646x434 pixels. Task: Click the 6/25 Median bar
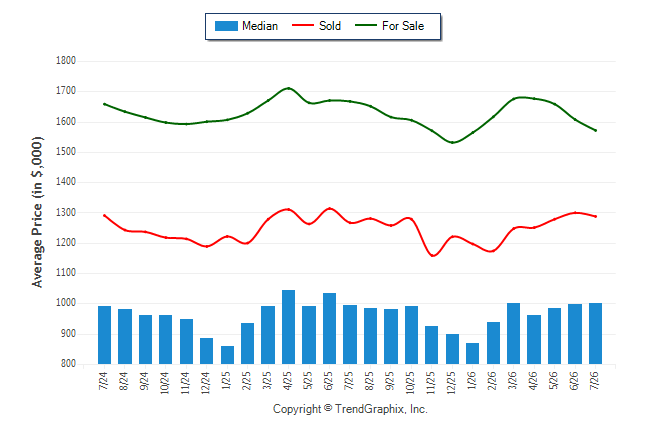click(329, 328)
